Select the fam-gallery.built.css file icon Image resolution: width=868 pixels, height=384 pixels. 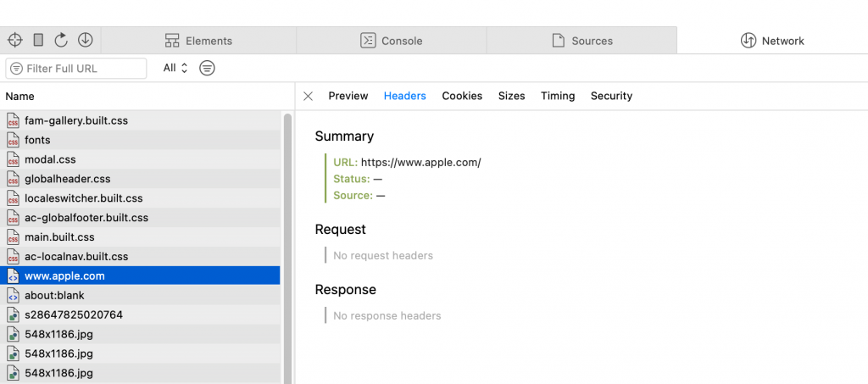[x=14, y=120]
